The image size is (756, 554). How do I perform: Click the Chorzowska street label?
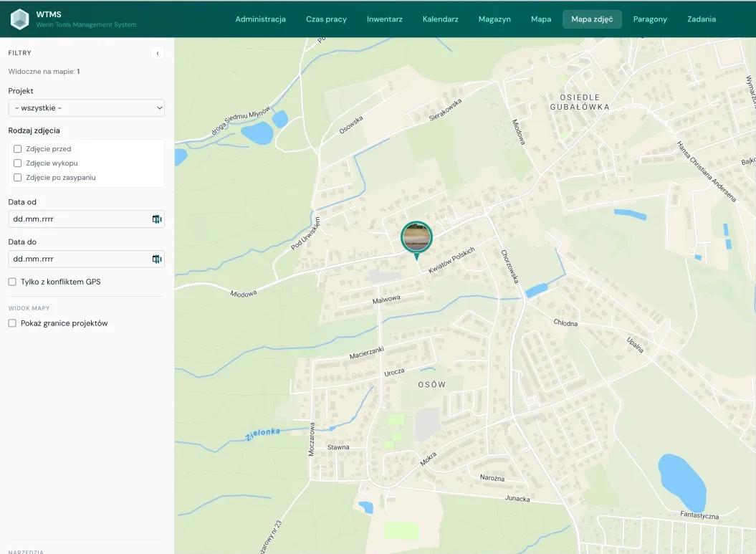coord(509,267)
